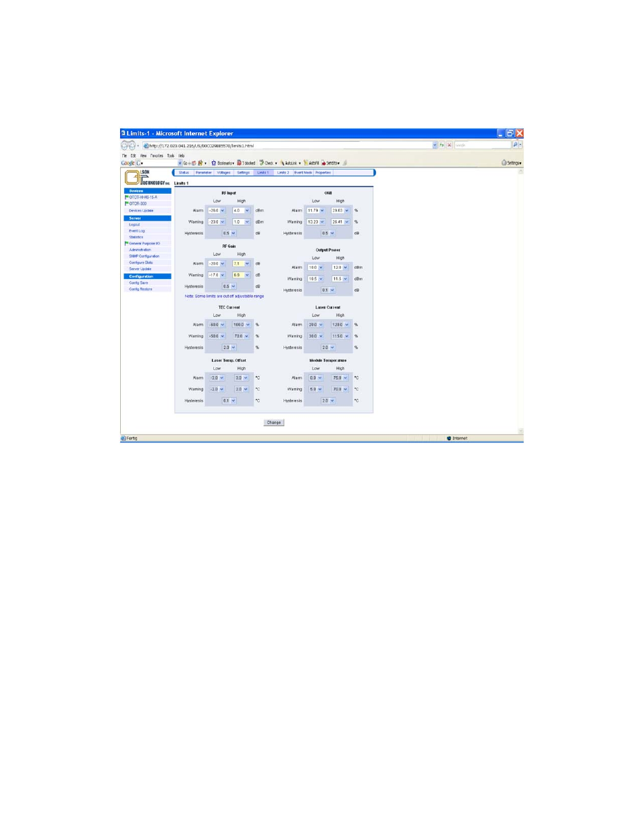Switch to the Voltages tab

[x=223, y=173]
